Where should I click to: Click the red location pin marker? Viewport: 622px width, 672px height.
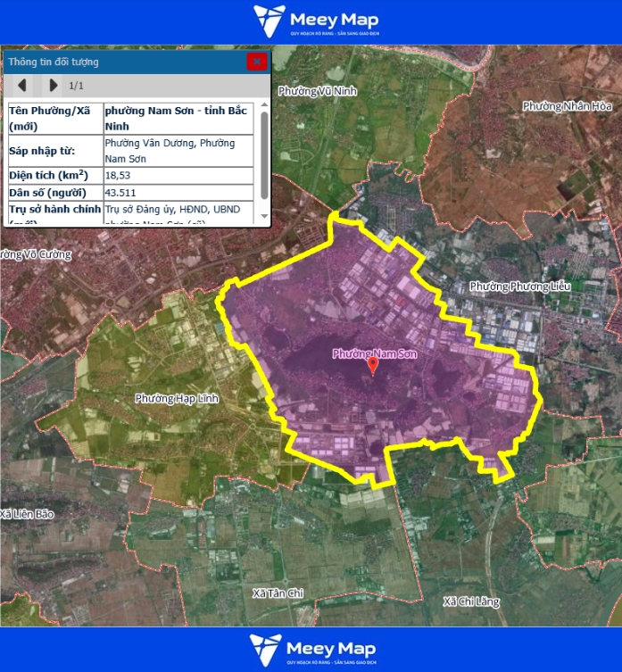pos(373,366)
